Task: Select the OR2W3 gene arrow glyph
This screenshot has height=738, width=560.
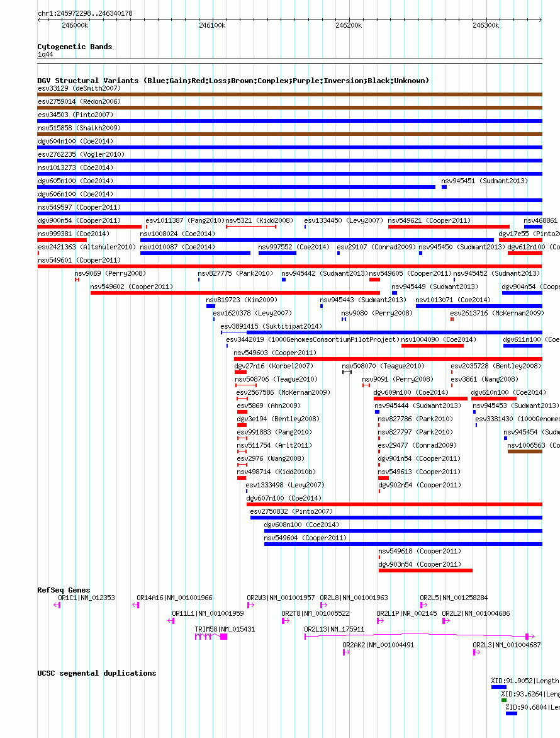Action: pos(250,605)
